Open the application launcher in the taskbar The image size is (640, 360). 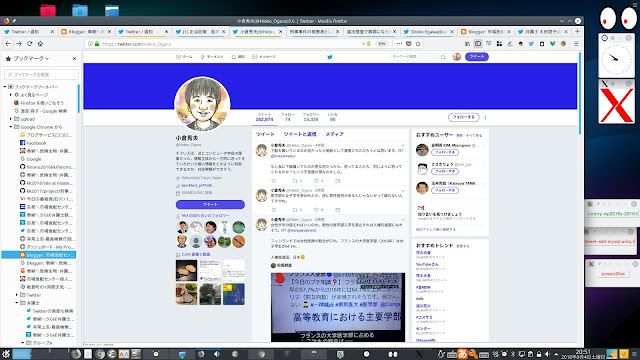coord(6,354)
